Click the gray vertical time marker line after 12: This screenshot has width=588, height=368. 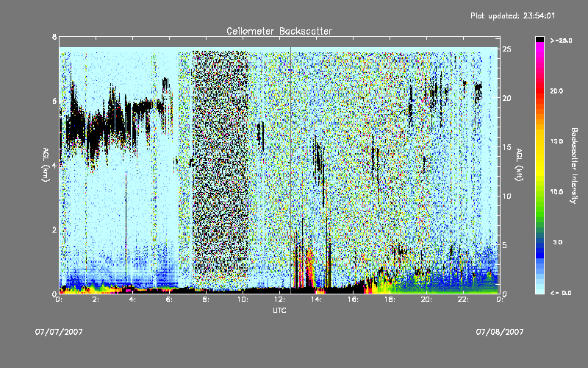pos(290,170)
